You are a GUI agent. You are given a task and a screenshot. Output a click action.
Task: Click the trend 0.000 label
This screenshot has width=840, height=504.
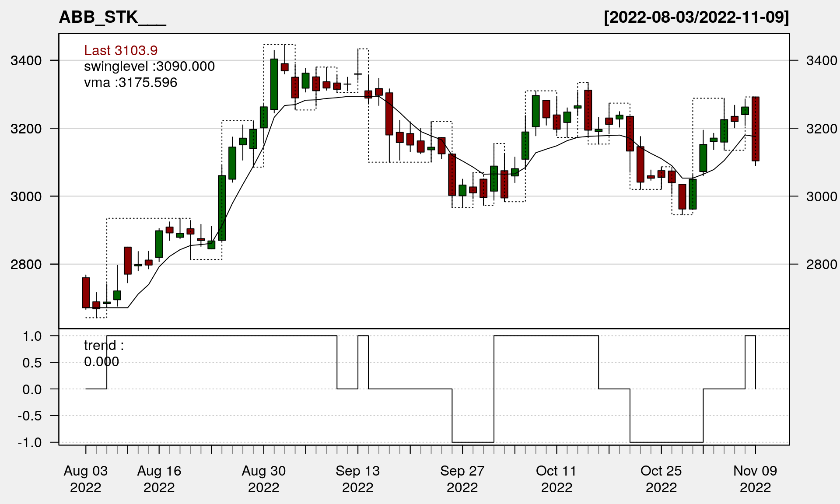pos(103,353)
